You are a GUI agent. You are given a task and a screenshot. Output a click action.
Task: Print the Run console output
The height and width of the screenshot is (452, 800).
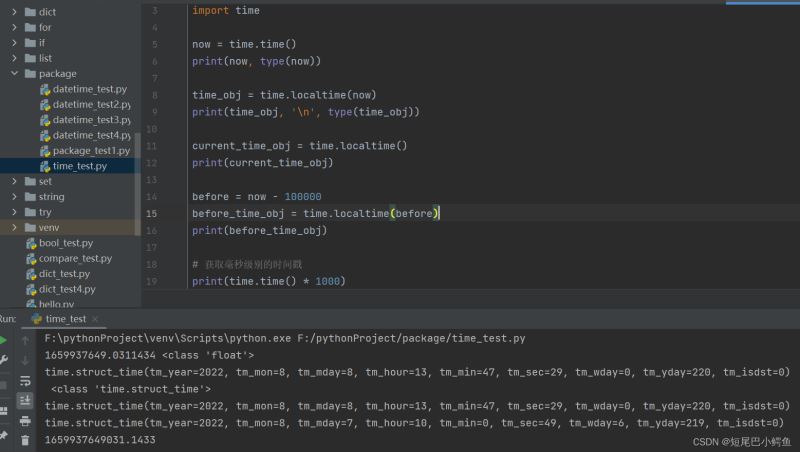click(x=25, y=421)
